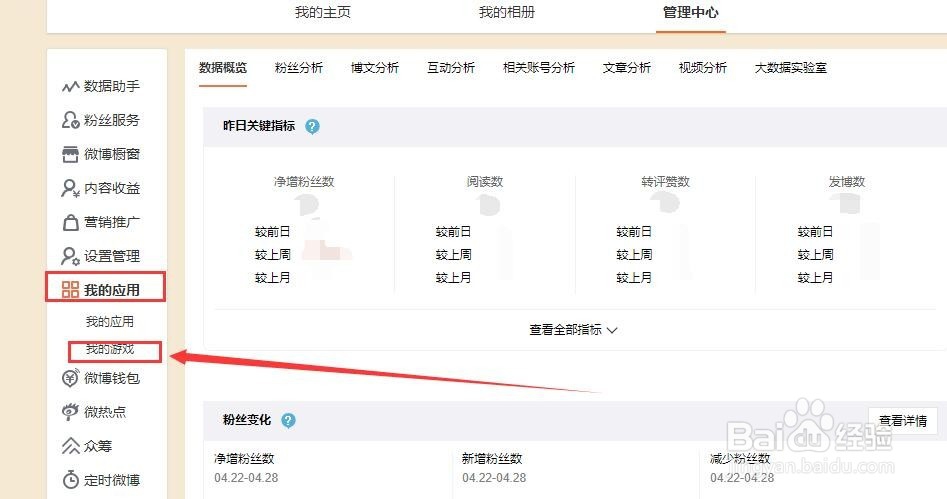Open 相关账号分析 tab
This screenshot has height=499, width=947.
(x=539, y=68)
